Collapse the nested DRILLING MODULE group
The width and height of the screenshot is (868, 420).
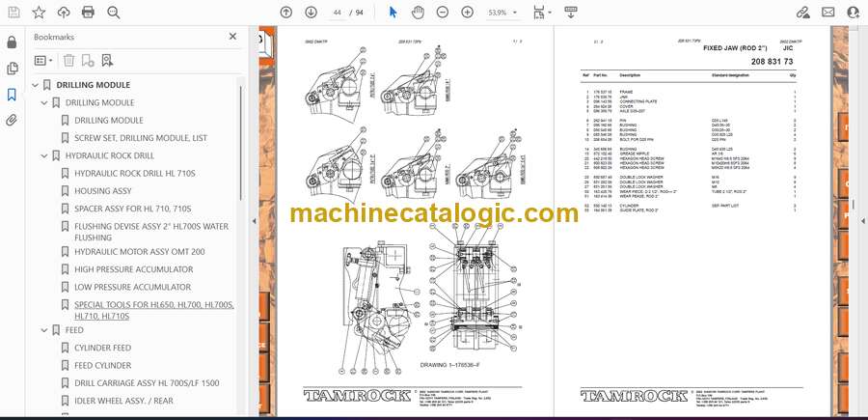tap(44, 102)
